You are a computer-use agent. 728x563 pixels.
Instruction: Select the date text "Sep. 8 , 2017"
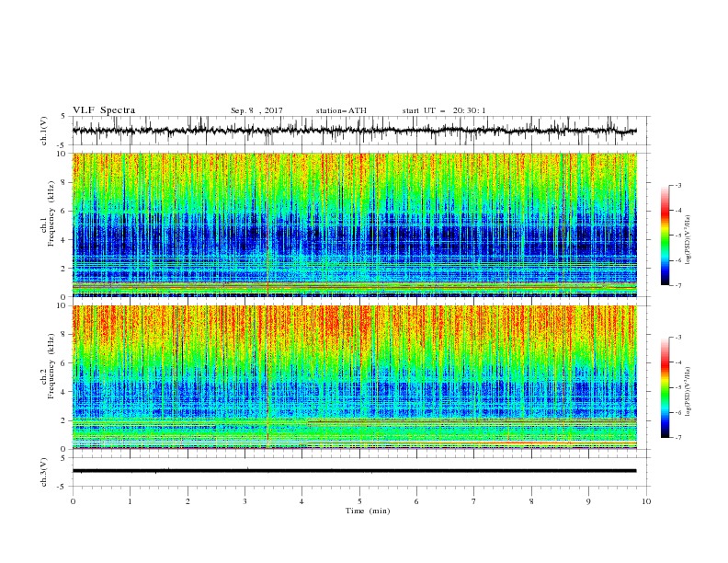coord(256,110)
